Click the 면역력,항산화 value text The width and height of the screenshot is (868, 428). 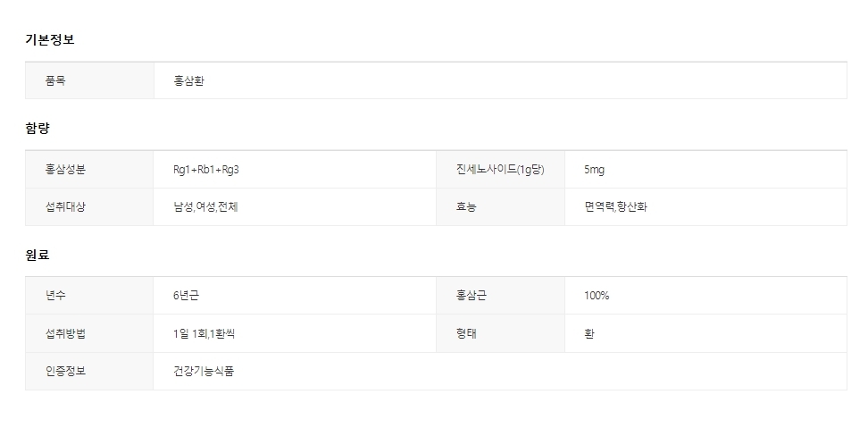tap(616, 206)
